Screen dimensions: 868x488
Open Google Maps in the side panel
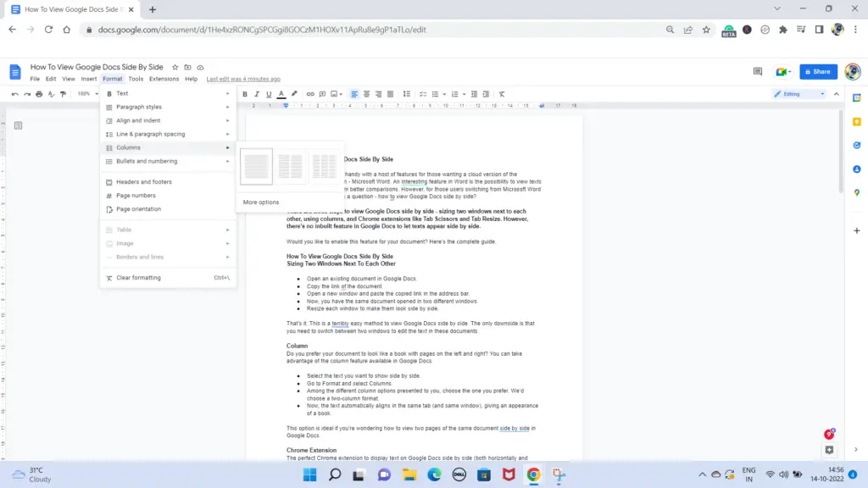click(857, 192)
